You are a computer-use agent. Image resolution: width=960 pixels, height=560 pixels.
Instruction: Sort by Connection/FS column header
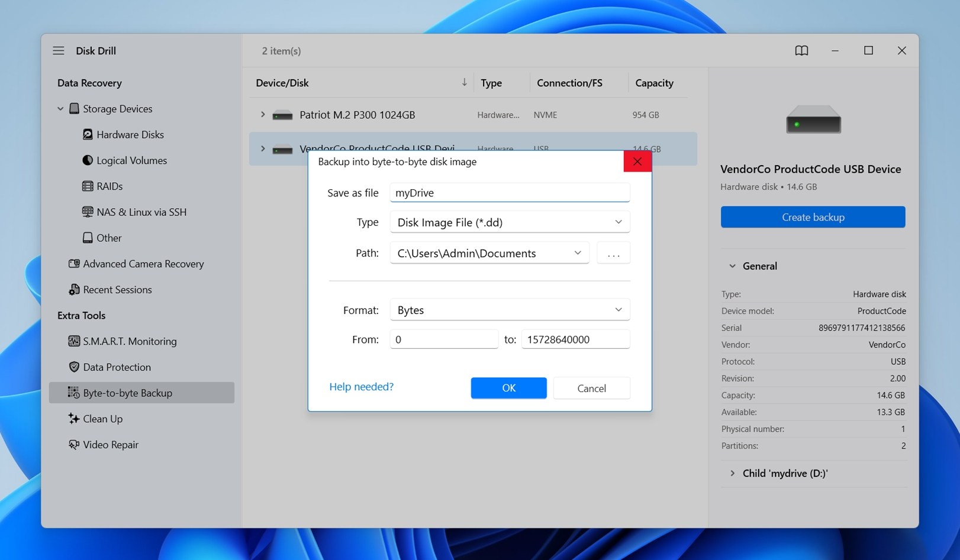[569, 83]
